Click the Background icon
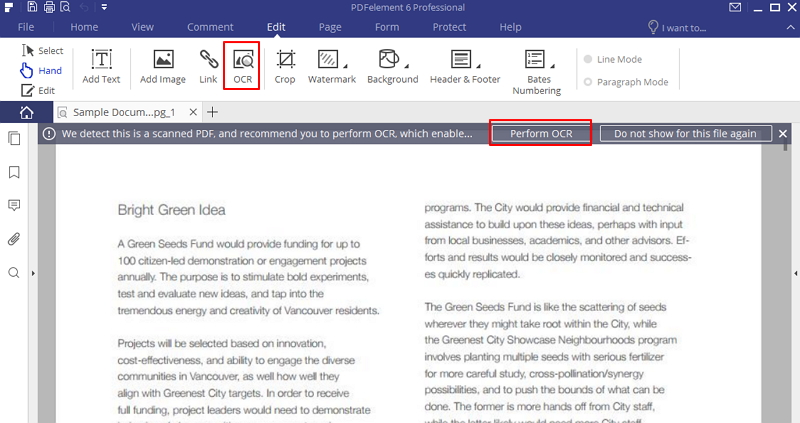 click(389, 59)
